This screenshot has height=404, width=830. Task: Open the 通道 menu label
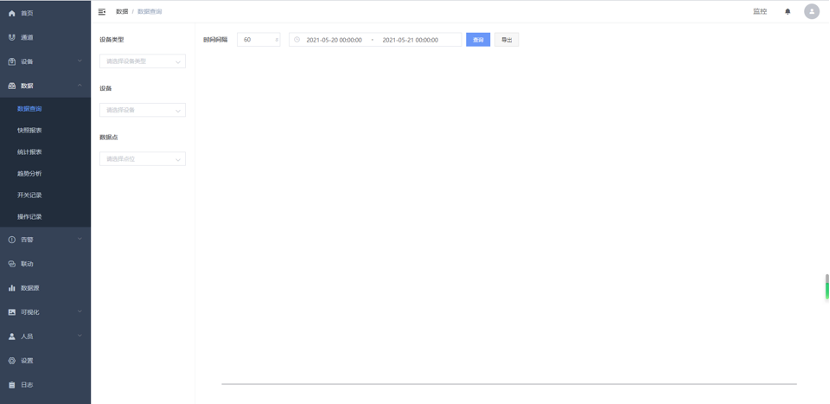(27, 38)
